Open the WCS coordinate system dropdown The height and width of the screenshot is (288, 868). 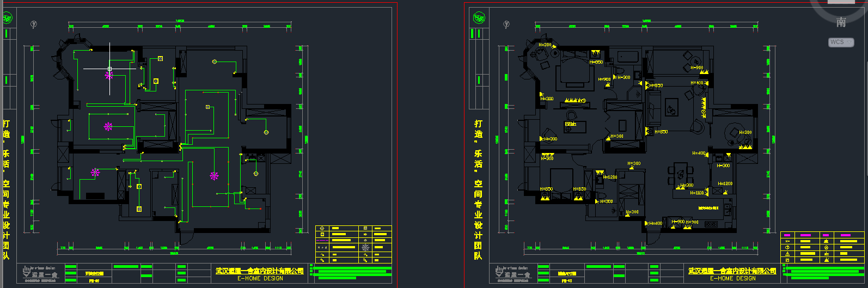841,42
